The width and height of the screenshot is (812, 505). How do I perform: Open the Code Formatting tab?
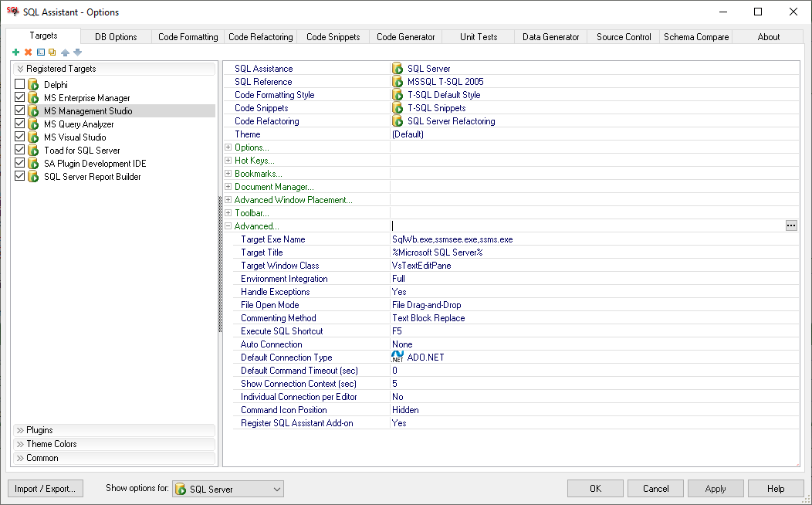point(188,37)
